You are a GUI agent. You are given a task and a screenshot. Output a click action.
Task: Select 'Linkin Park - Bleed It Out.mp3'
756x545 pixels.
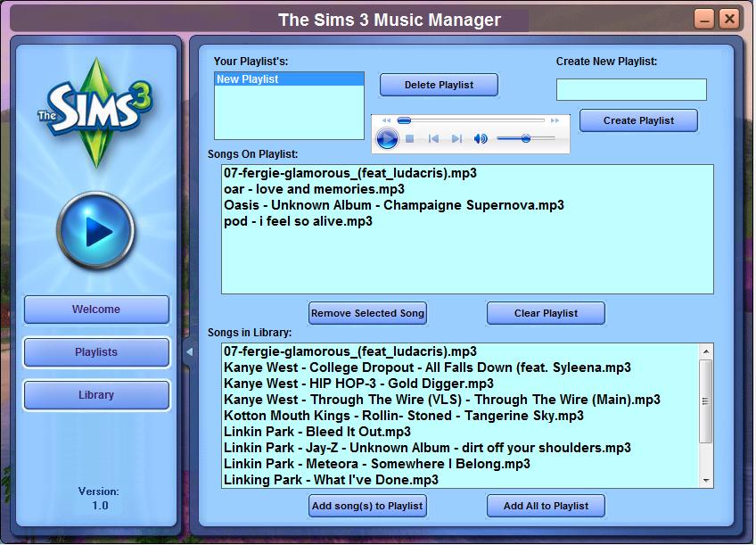460,432
